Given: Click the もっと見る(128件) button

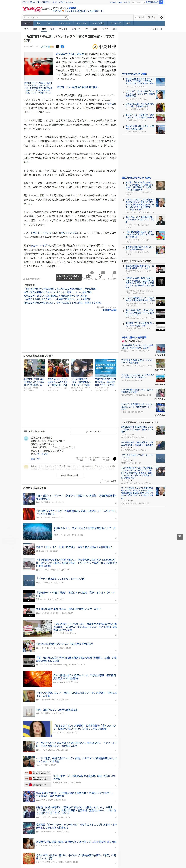Looking at the screenshot, I should click(70, 475).
